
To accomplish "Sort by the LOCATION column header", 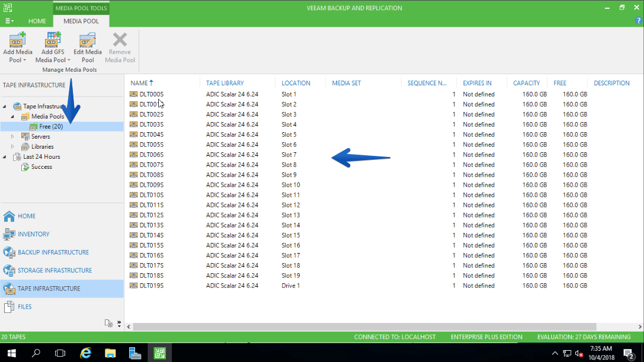I will click(x=296, y=83).
